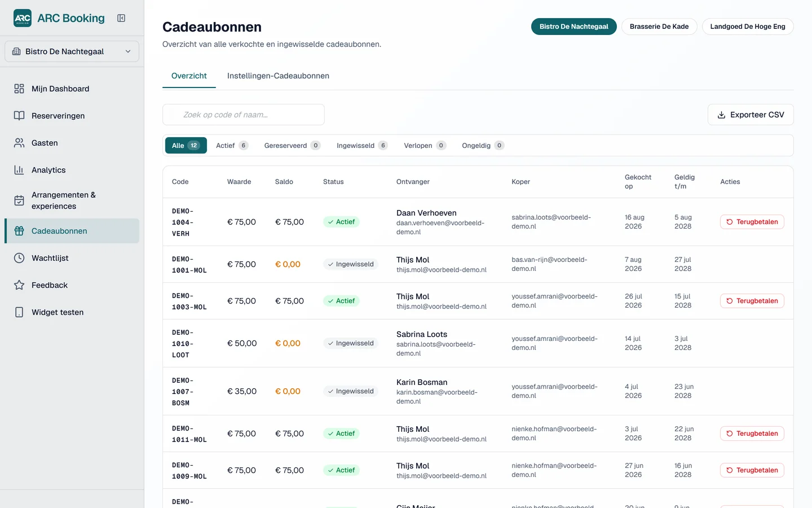This screenshot has height=508, width=812.
Task: Click voucher code DEMO-1007-BOSM
Action: click(x=183, y=392)
